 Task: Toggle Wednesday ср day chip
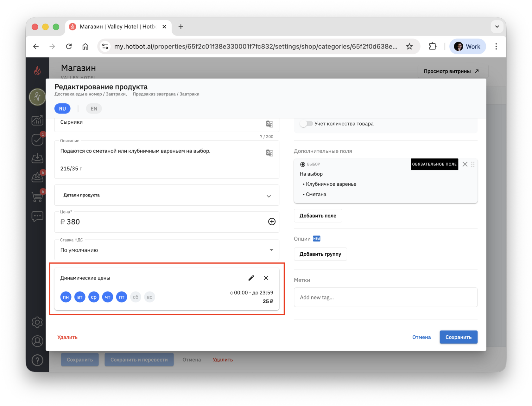[94, 297]
